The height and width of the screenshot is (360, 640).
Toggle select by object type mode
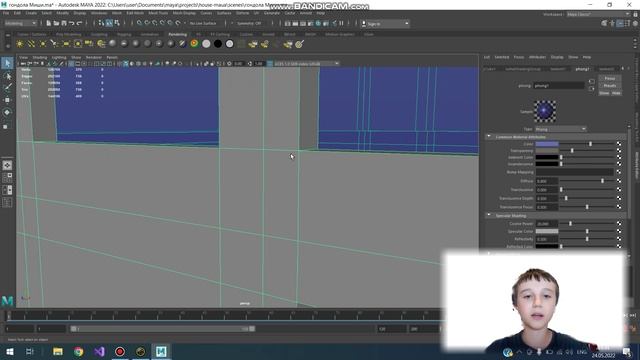(109, 23)
